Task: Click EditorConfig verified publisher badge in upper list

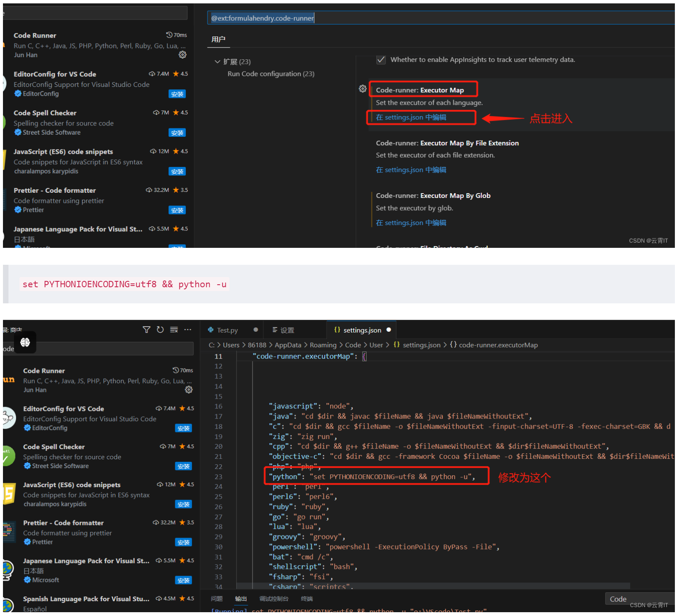Action: (x=18, y=94)
